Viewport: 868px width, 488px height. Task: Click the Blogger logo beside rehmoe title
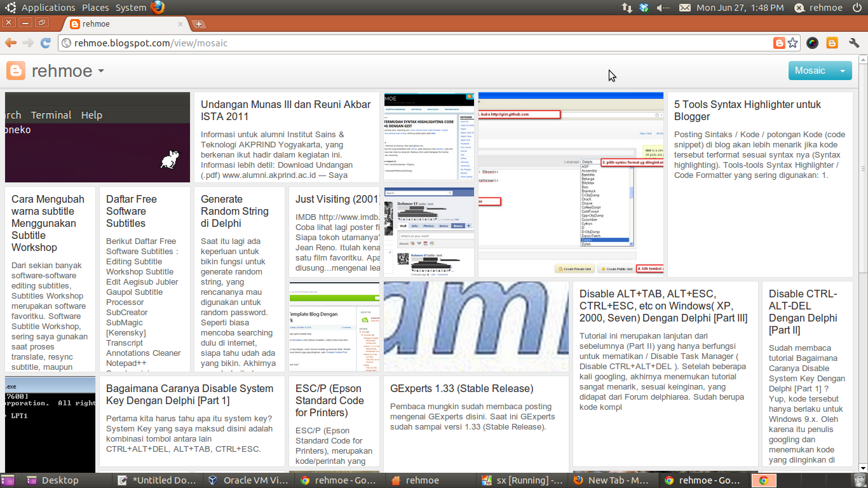16,71
